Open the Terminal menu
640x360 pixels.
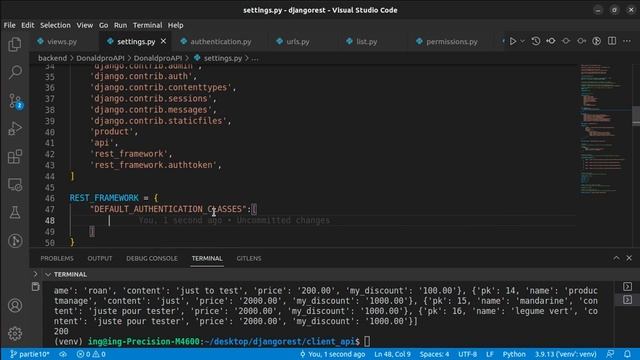[147, 25]
